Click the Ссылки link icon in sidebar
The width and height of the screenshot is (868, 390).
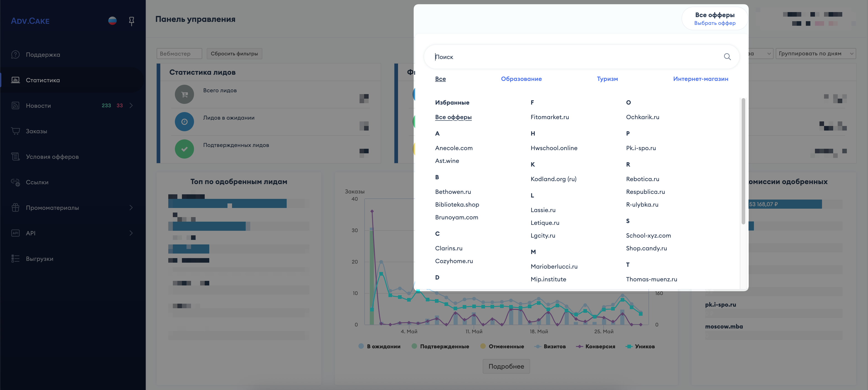point(15,182)
